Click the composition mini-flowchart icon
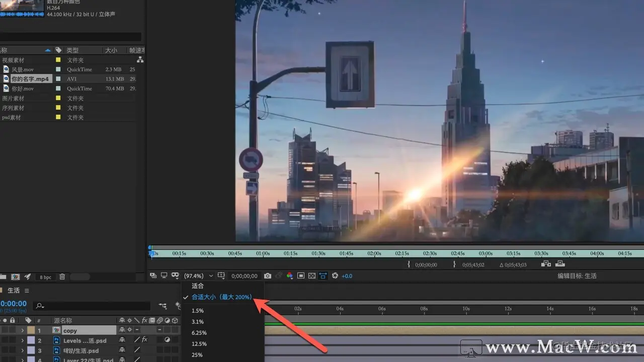Image resolution: width=644 pixels, height=362 pixels. click(163, 306)
